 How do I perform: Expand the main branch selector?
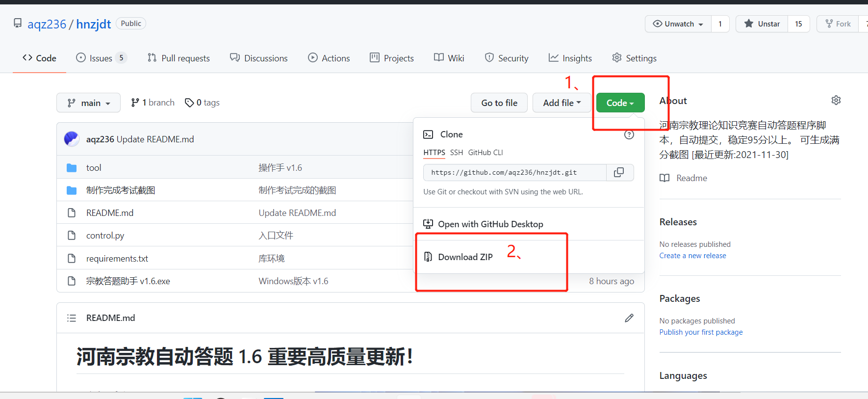(x=88, y=103)
